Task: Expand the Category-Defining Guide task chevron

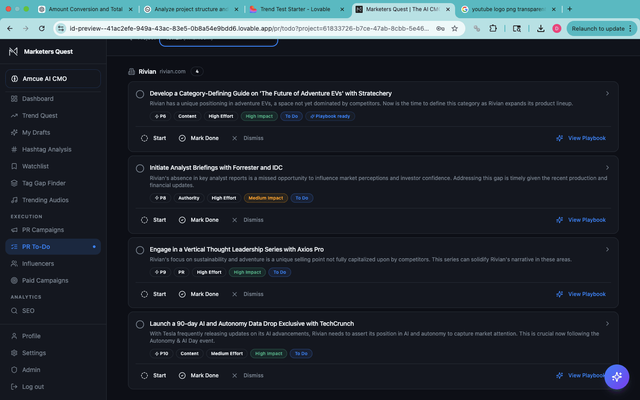Action: (607, 93)
